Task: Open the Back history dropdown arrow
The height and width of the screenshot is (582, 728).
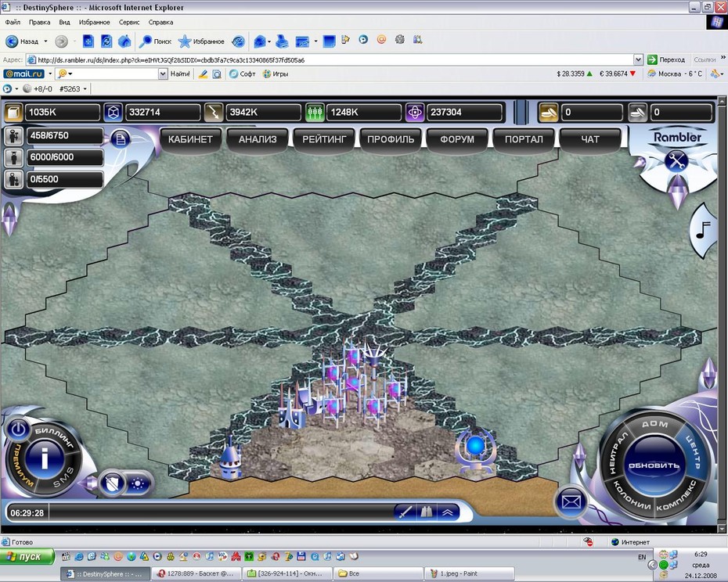Action: [x=45, y=41]
